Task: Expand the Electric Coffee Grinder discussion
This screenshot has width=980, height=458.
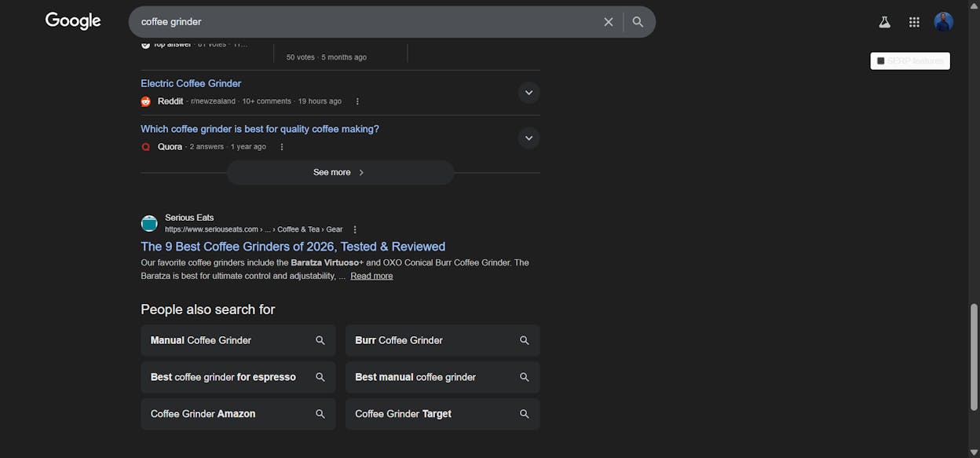Action: pos(528,93)
